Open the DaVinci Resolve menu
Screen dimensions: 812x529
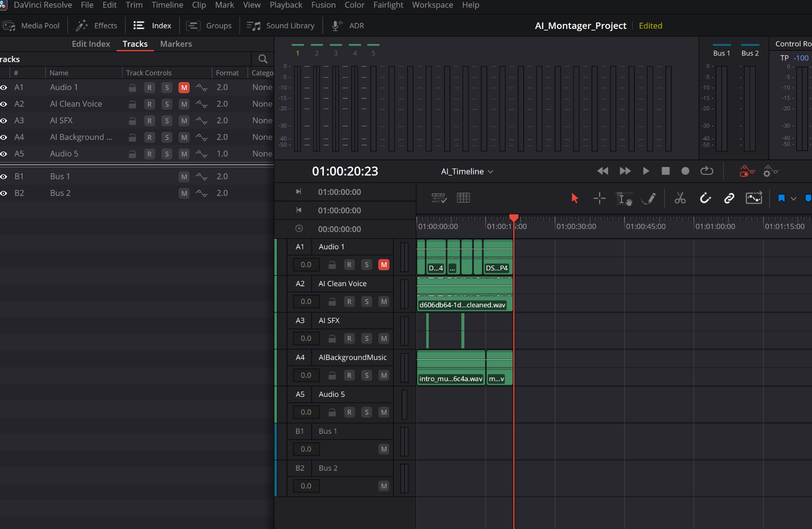43,5
